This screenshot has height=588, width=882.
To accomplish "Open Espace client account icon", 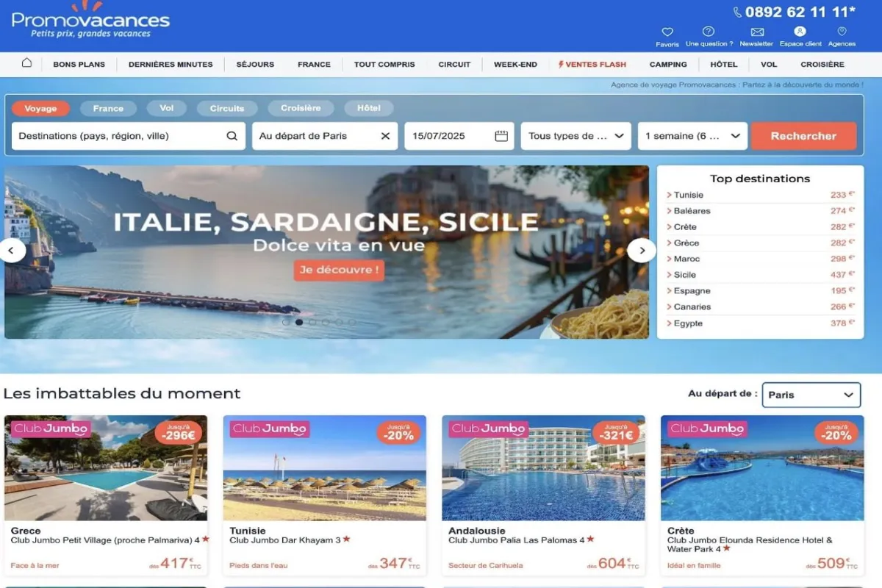I will 800,32.
